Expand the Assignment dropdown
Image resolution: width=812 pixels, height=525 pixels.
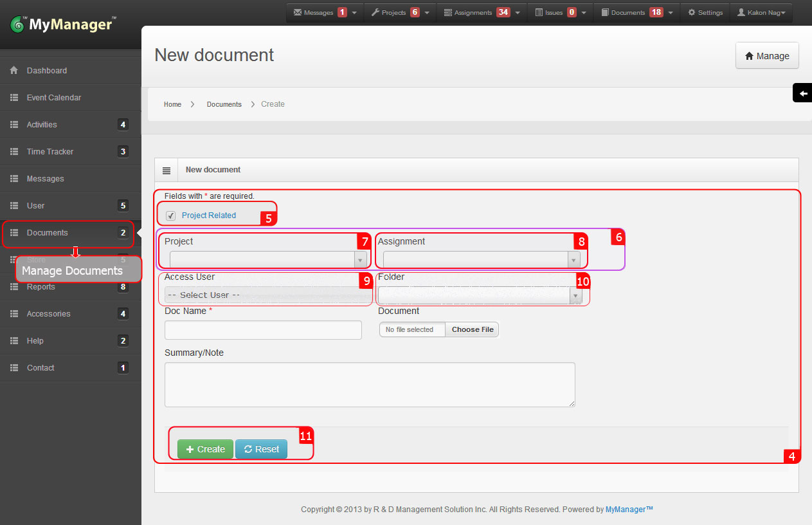click(573, 259)
